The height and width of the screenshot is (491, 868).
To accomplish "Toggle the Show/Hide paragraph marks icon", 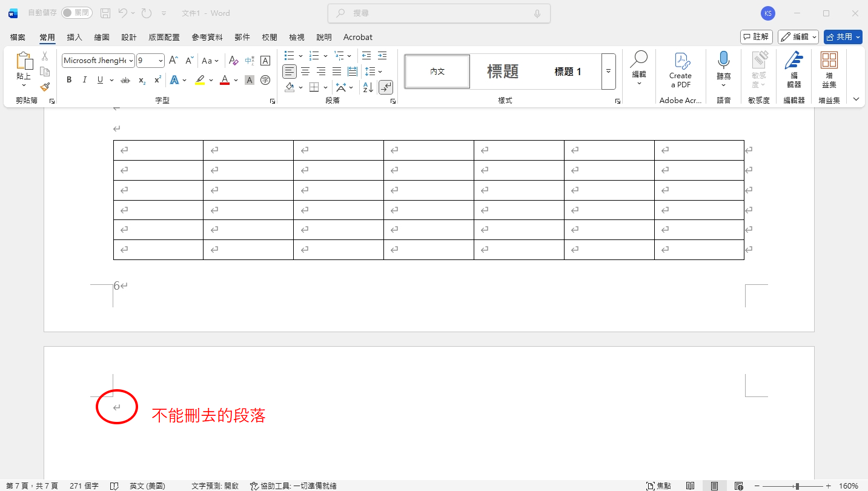I will (x=386, y=87).
